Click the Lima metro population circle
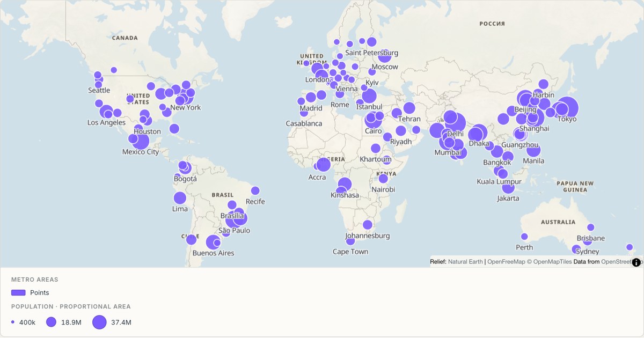Image resolution: width=644 pixels, height=338 pixels. (x=180, y=198)
